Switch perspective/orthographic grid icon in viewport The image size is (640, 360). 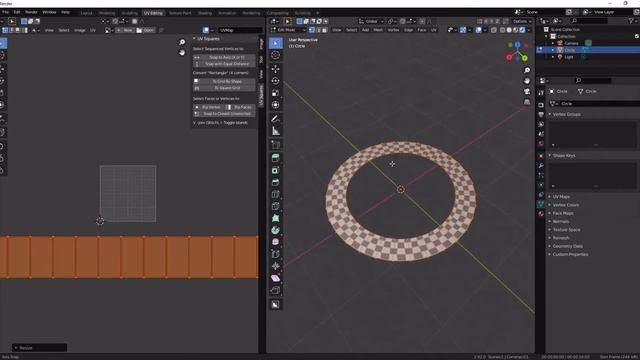click(527, 102)
